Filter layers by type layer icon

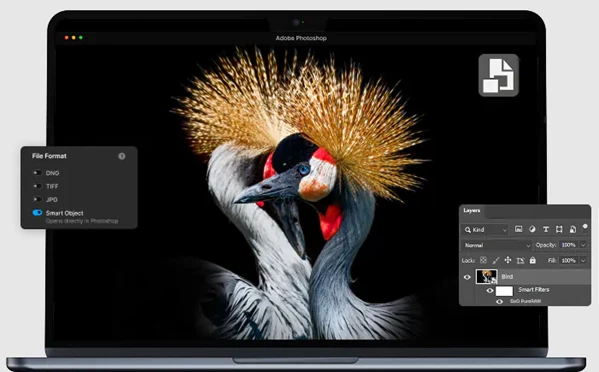546,229
